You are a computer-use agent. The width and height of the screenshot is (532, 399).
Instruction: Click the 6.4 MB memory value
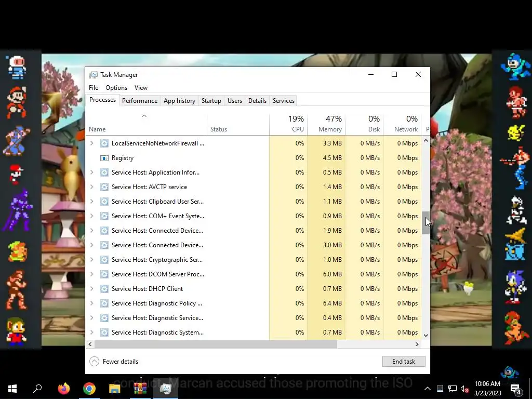332,303
